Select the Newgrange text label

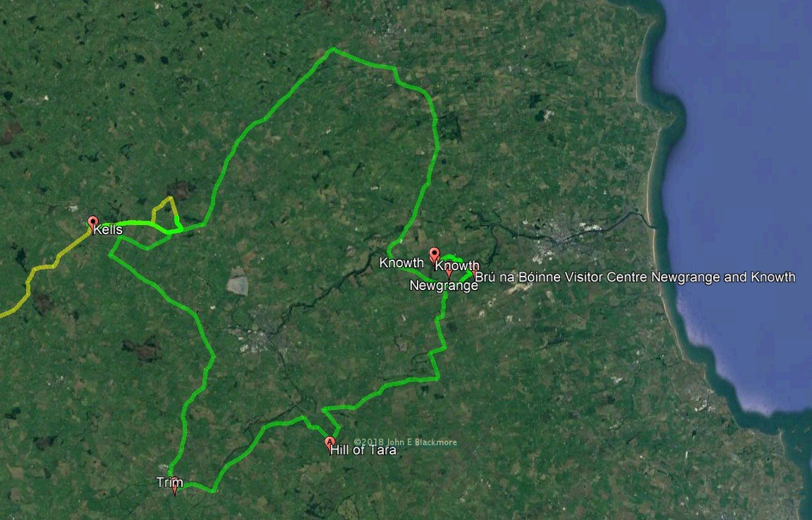pos(444,285)
